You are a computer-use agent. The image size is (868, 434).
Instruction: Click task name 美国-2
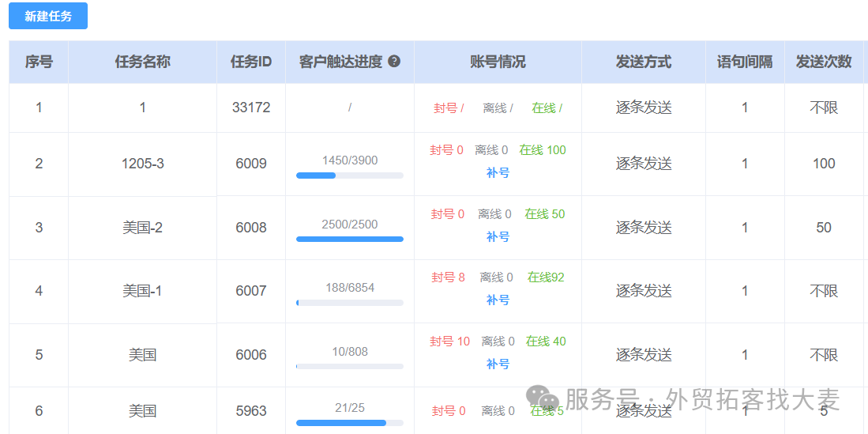click(x=142, y=227)
